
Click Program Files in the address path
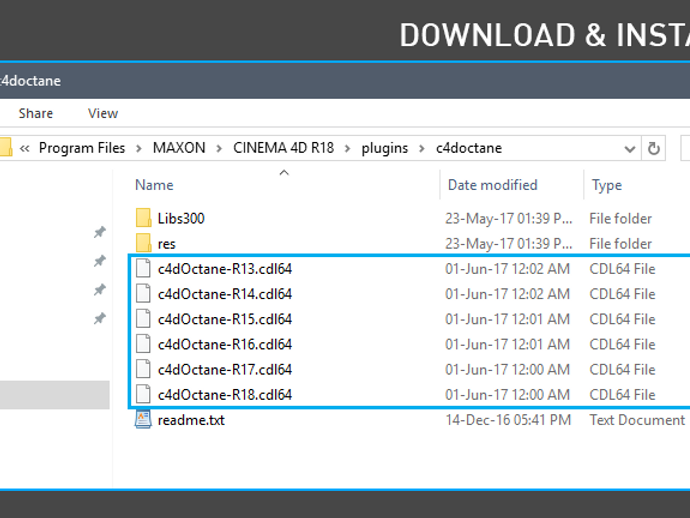coord(82,148)
